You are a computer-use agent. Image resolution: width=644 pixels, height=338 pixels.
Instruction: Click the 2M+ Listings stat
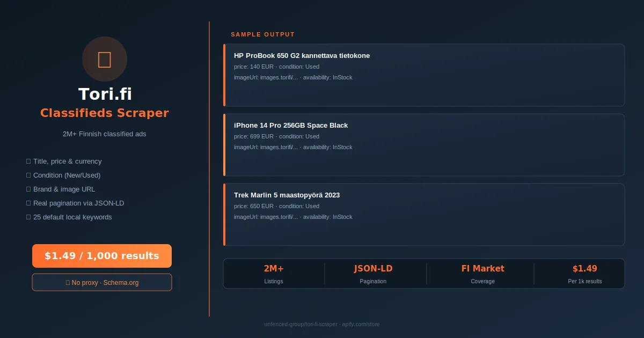tap(274, 274)
